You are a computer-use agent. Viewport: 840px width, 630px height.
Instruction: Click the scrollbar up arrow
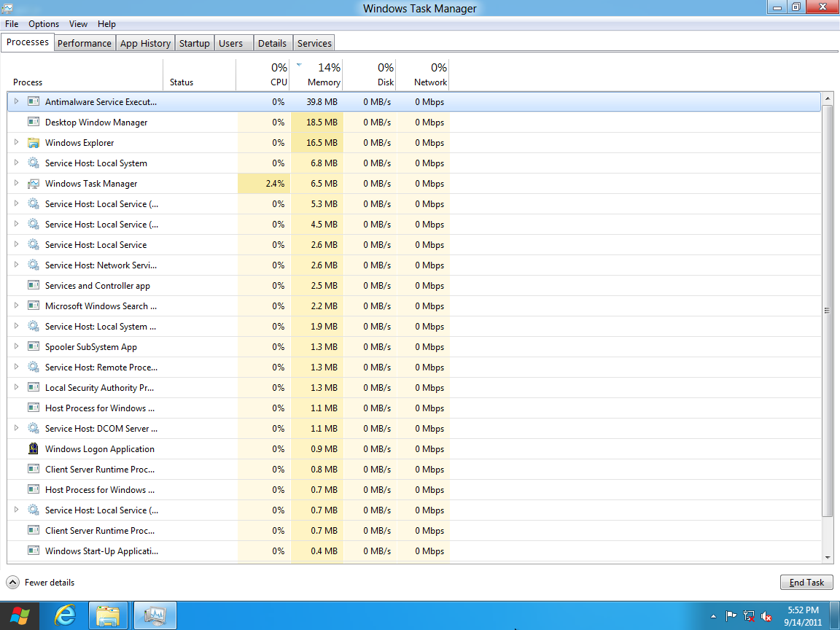[827, 98]
